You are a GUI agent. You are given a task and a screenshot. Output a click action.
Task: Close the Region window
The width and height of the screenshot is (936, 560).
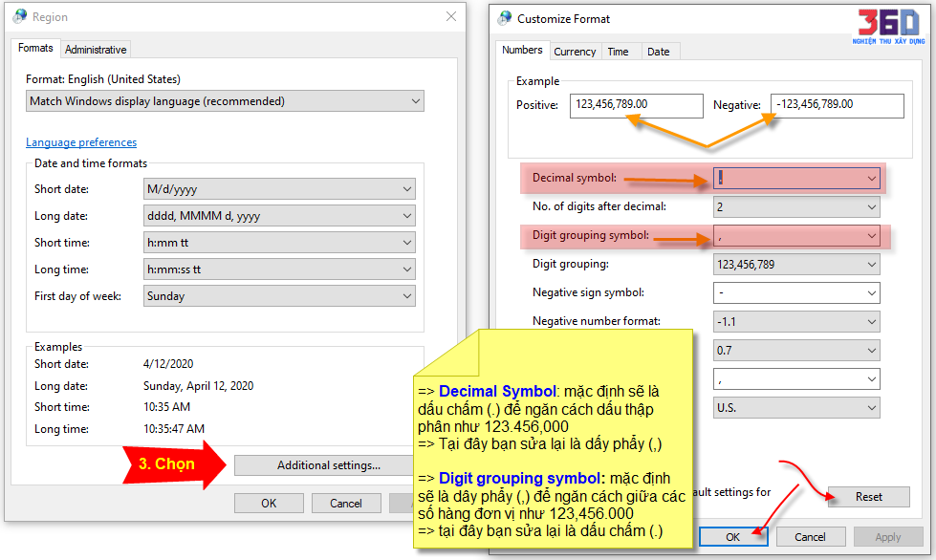(x=451, y=17)
